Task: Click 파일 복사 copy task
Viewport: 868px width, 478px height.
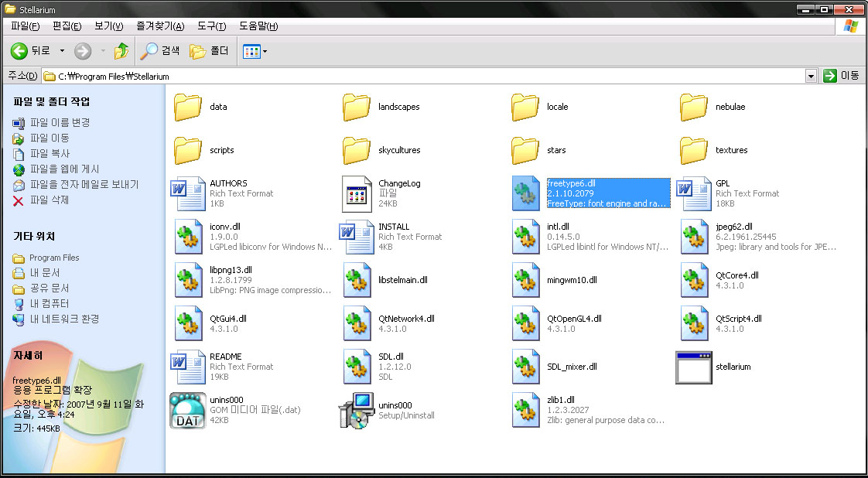Action: click(42, 154)
